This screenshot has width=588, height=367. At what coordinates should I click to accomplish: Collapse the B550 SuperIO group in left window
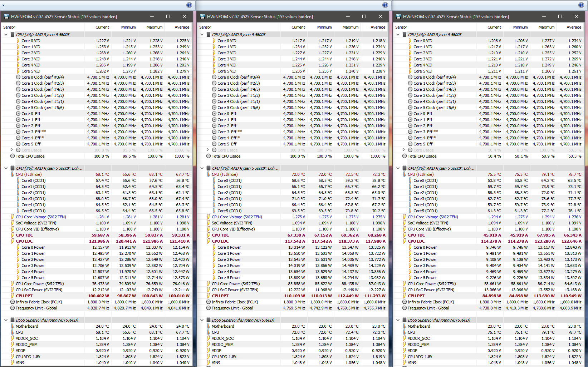[x=6, y=320]
